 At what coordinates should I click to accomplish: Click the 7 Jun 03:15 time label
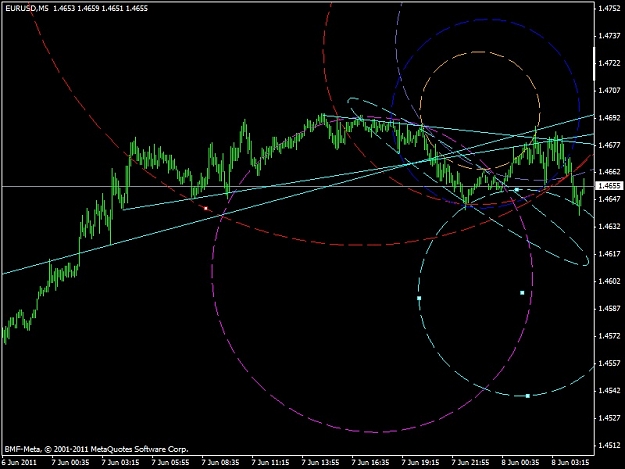click(x=120, y=463)
